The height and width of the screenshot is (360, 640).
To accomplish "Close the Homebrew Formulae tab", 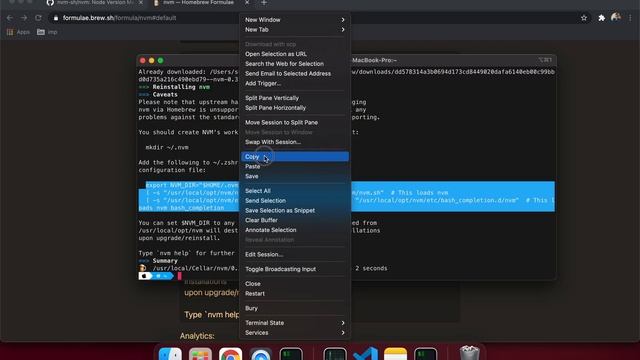I will click(247, 3).
